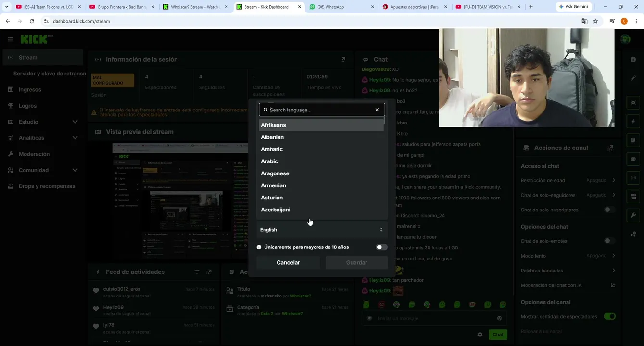Click the wrench icon in right rail
Screen dimensions: 644x346
click(633, 215)
